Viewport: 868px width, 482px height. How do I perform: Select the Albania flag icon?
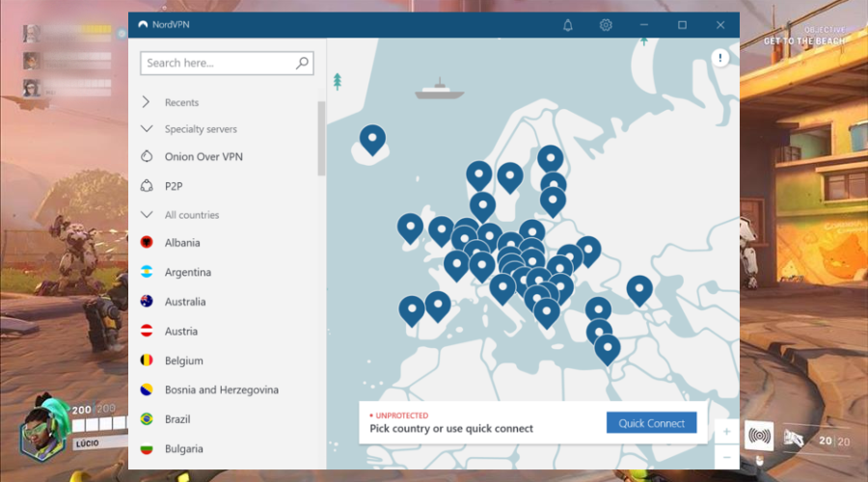click(147, 243)
